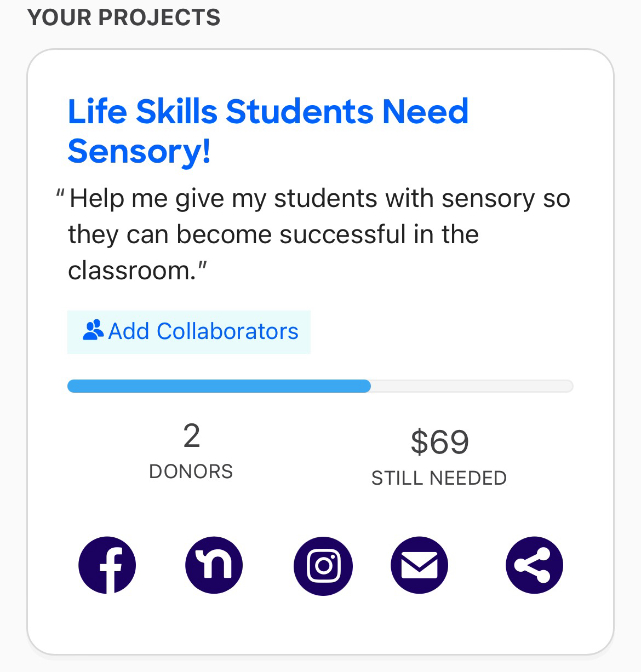
Task: Click the blue filled portion of funding bar
Action: click(x=219, y=386)
